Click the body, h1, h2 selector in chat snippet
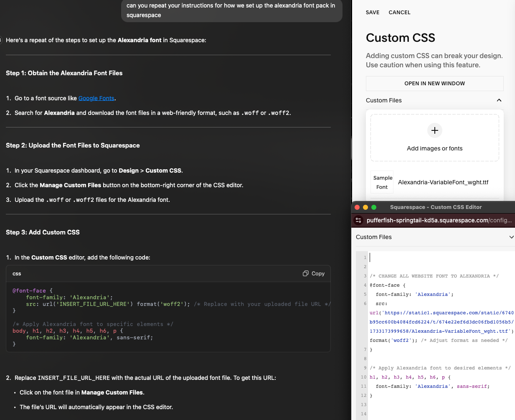The height and width of the screenshot is (420, 515). click(68, 331)
